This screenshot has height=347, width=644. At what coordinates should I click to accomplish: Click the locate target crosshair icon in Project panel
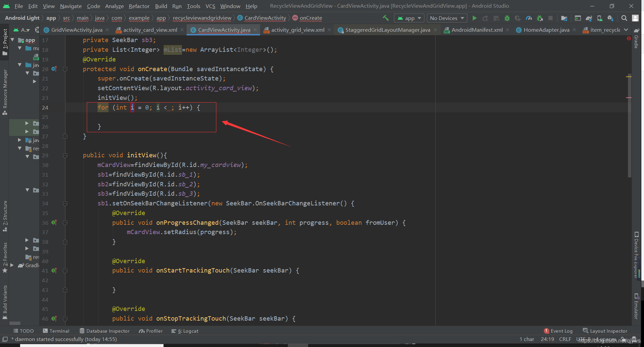(37, 30)
